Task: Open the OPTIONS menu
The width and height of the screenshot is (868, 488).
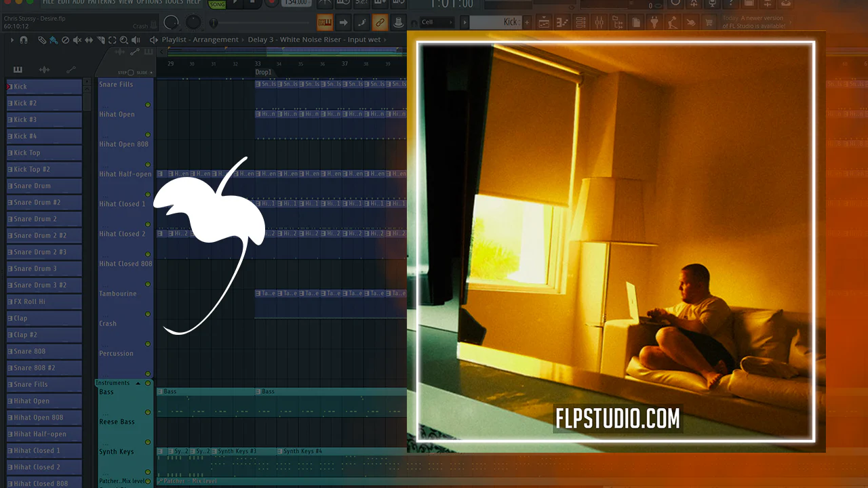Action: (x=149, y=3)
